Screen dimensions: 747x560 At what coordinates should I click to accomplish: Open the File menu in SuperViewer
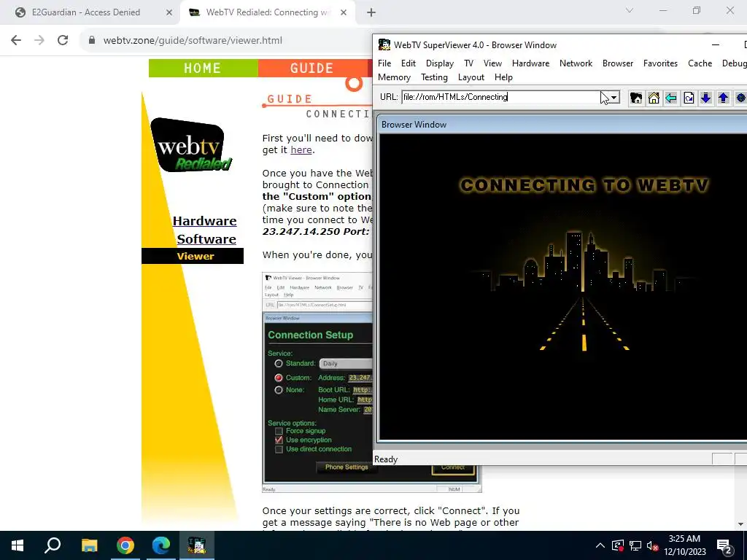[x=384, y=63]
